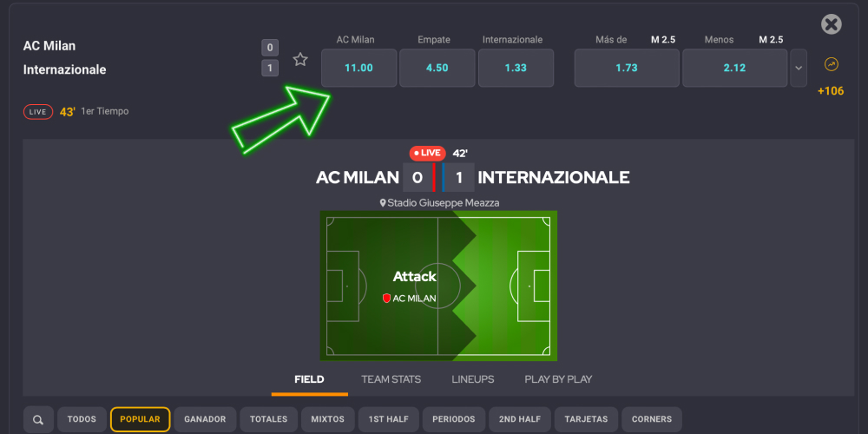The width and height of the screenshot is (868, 434).
Task: Click the AC Milan shield icon on pitch
Action: coord(386,298)
